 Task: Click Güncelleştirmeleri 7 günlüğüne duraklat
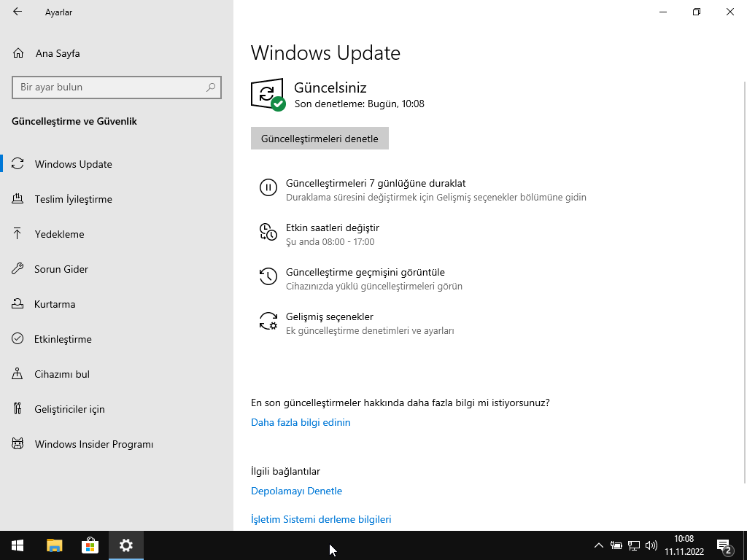point(376,183)
